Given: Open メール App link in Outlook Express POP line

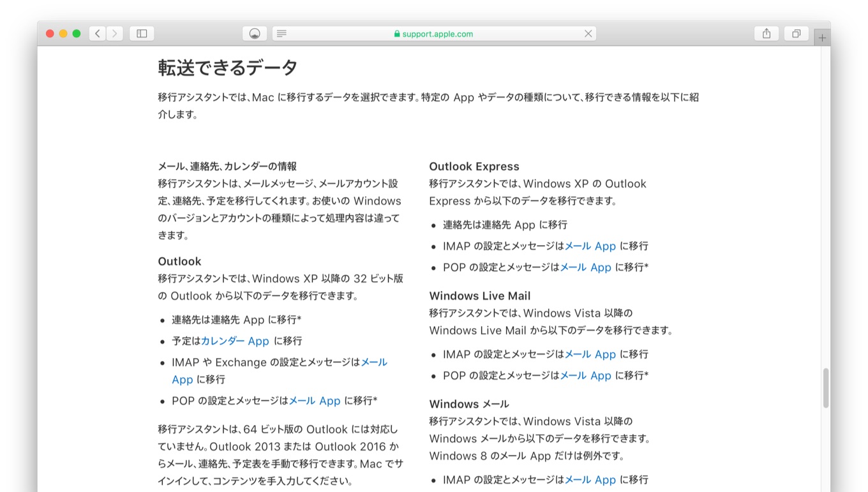Looking at the screenshot, I should (x=586, y=267).
